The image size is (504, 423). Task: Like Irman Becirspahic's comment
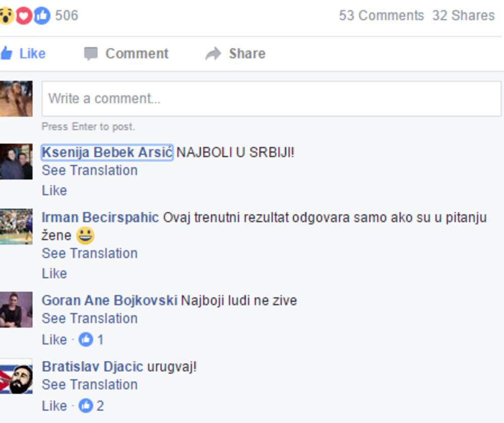point(54,273)
